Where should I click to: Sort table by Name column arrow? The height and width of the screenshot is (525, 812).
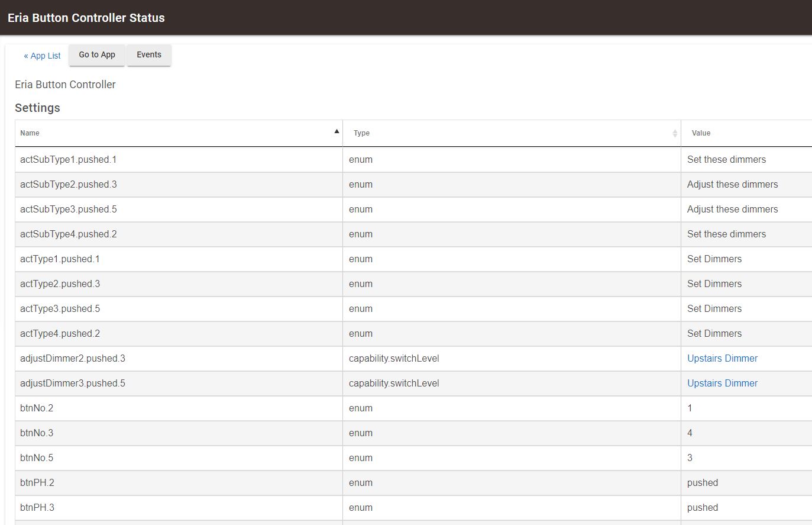click(337, 131)
